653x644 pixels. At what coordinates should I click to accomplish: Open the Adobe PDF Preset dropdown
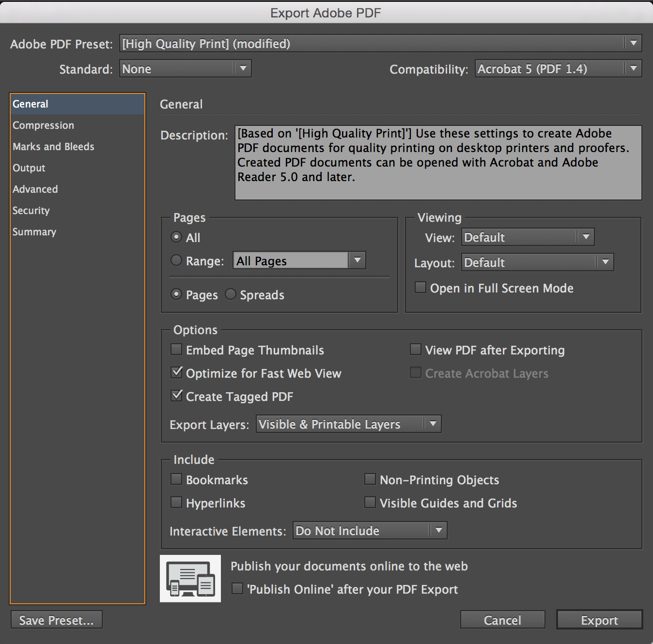pos(381,44)
